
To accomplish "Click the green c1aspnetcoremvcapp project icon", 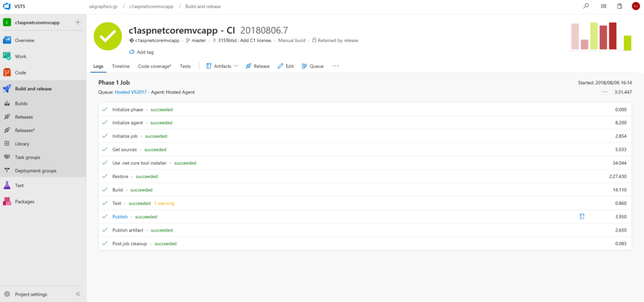I will coord(6,23).
